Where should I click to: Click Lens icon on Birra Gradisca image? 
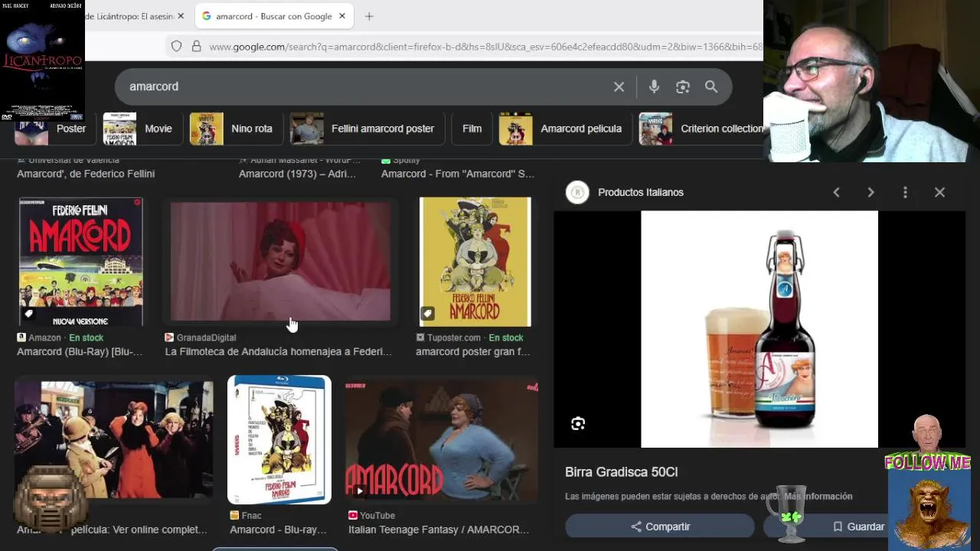[x=578, y=424]
